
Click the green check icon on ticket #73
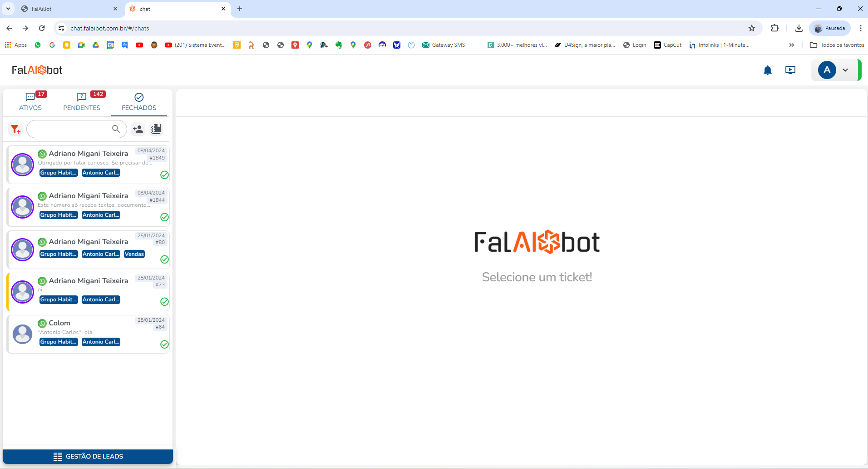tap(165, 302)
